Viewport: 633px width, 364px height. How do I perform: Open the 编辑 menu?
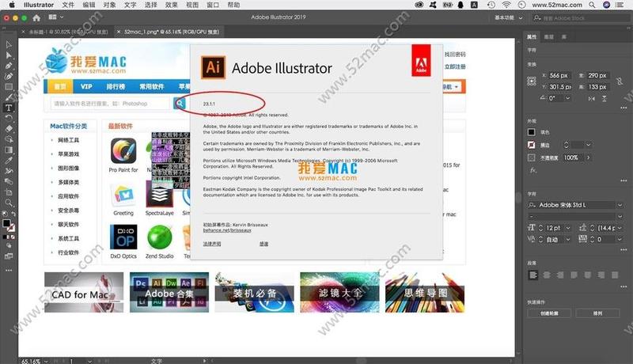point(89,5)
